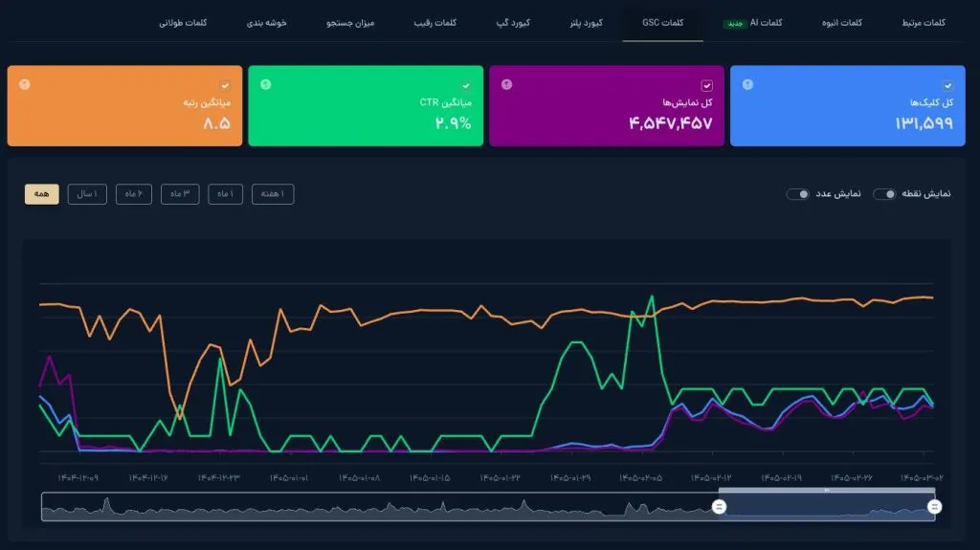Click the 2.9% average CTR value
The width and height of the screenshot is (980, 550).
point(453,123)
